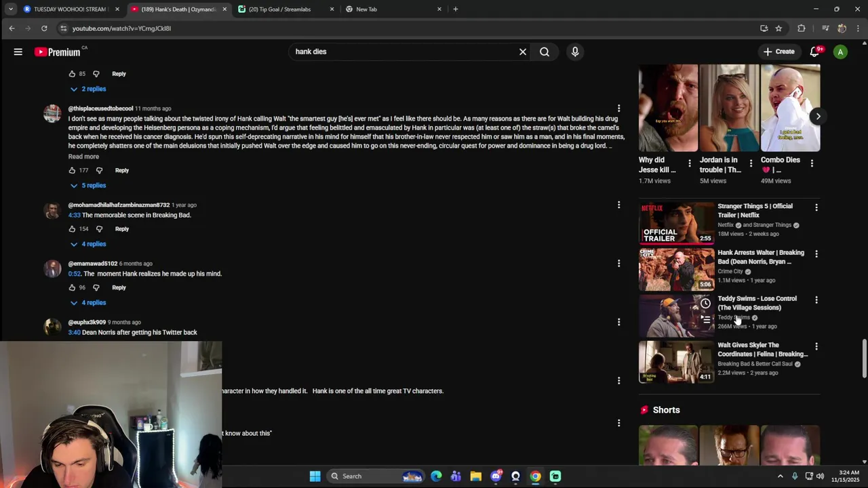Show hidden system tray icons
Image resolution: width=868 pixels, height=488 pixels.
pyautogui.click(x=780, y=476)
